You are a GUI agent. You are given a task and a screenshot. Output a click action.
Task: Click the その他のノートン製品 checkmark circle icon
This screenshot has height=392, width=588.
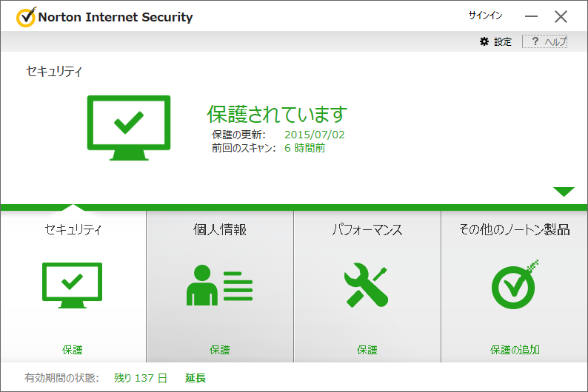click(515, 285)
